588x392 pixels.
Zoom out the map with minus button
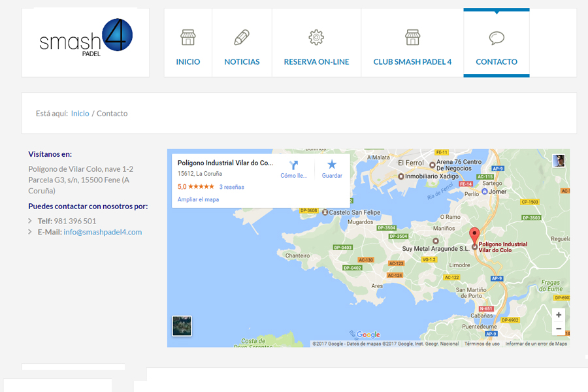pos(558,329)
